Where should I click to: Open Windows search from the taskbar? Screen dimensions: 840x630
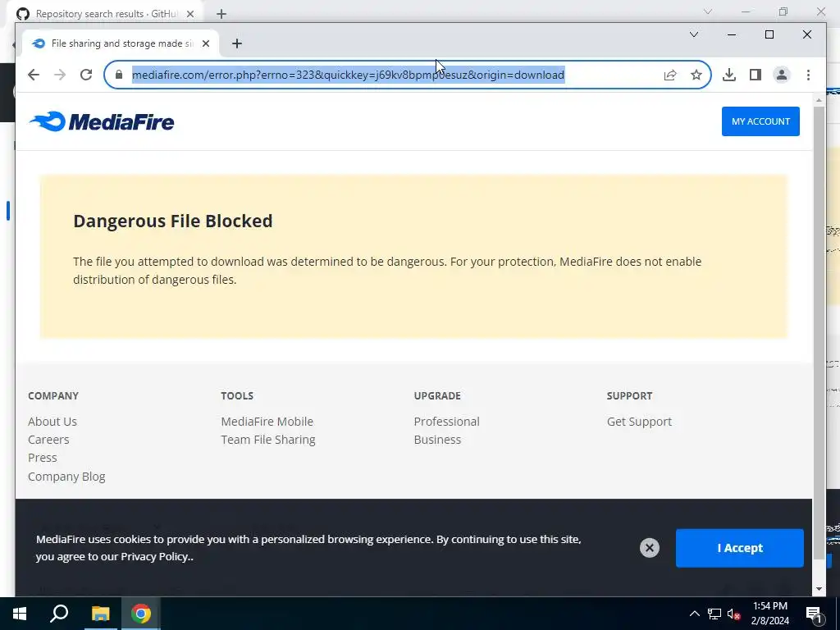pyautogui.click(x=59, y=614)
